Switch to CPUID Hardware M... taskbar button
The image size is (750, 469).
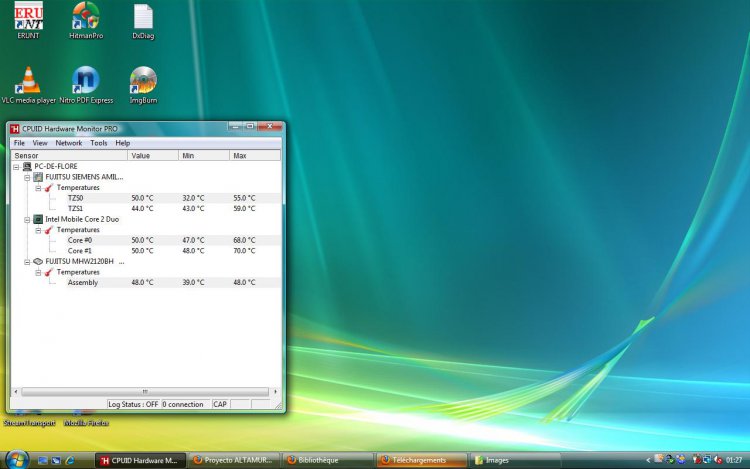coord(140,460)
